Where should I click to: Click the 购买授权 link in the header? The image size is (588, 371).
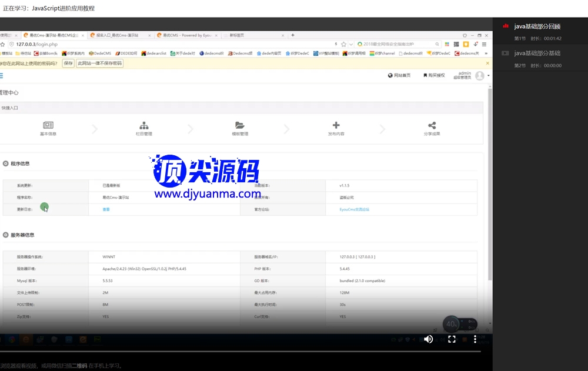click(433, 76)
